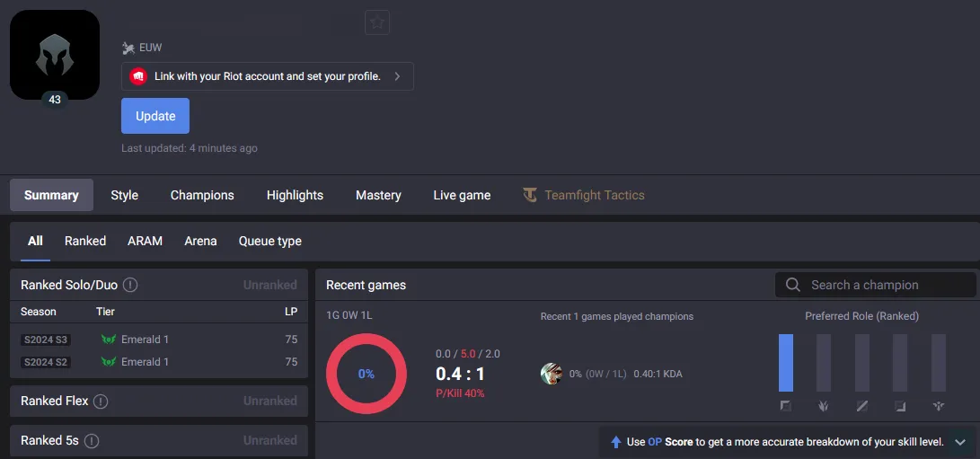Expand the Riot account link chevron

tap(398, 76)
